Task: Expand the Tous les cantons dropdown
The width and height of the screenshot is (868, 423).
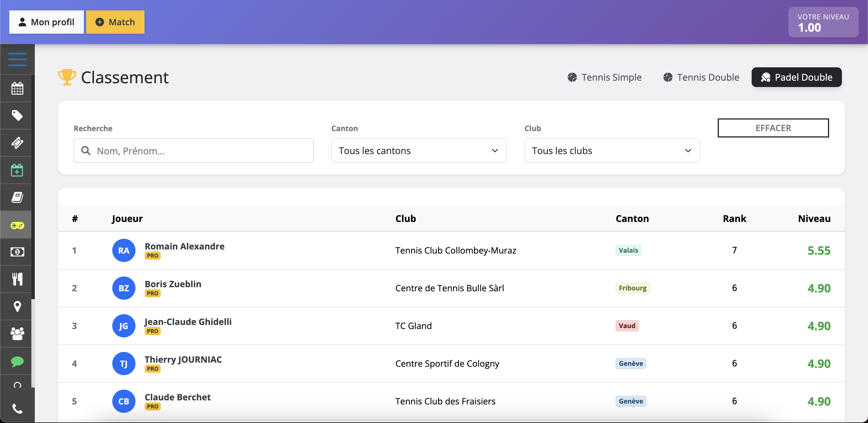Action: click(x=419, y=151)
